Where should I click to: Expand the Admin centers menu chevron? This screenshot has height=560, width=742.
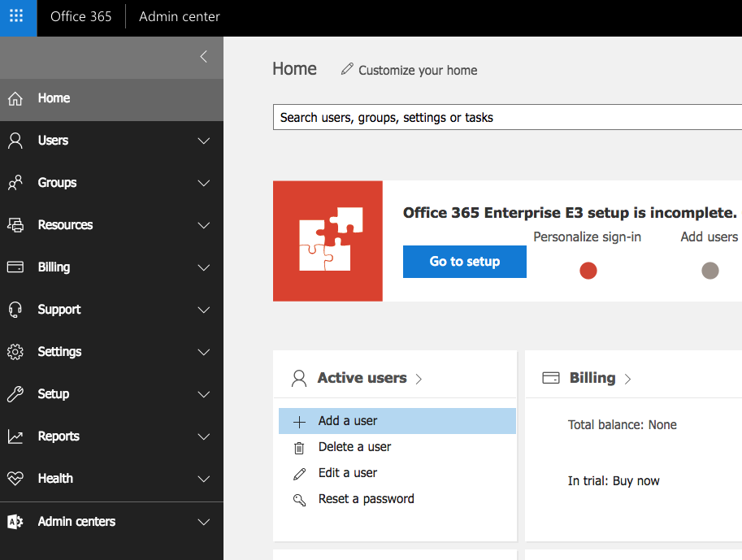click(x=204, y=522)
